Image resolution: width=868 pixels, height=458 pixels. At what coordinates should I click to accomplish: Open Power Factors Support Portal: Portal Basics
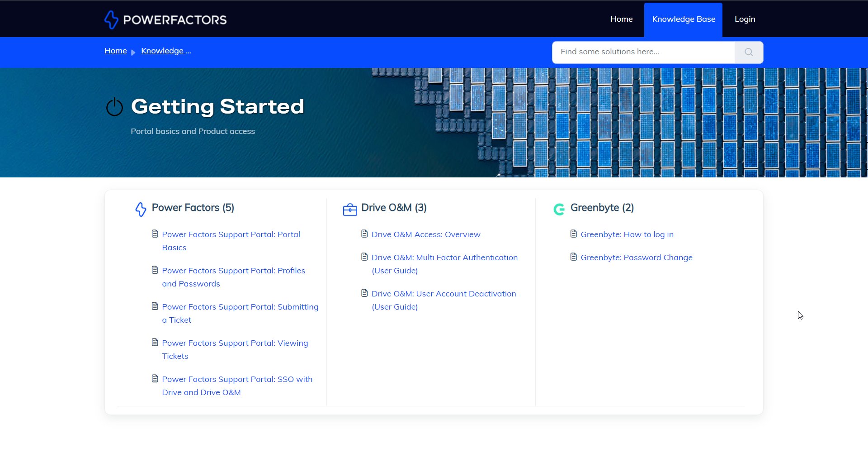click(x=231, y=241)
